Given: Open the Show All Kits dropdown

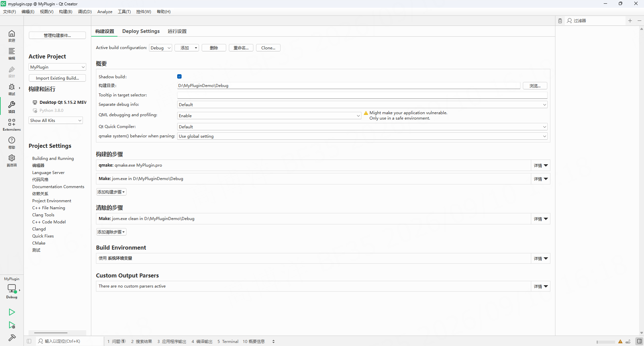Looking at the screenshot, I should pos(56,120).
